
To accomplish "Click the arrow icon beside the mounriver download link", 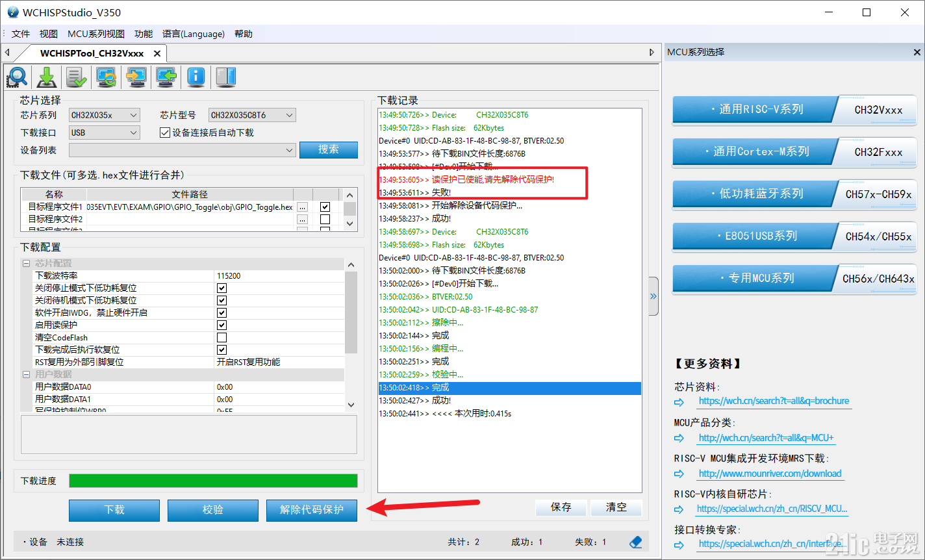I will click(679, 475).
